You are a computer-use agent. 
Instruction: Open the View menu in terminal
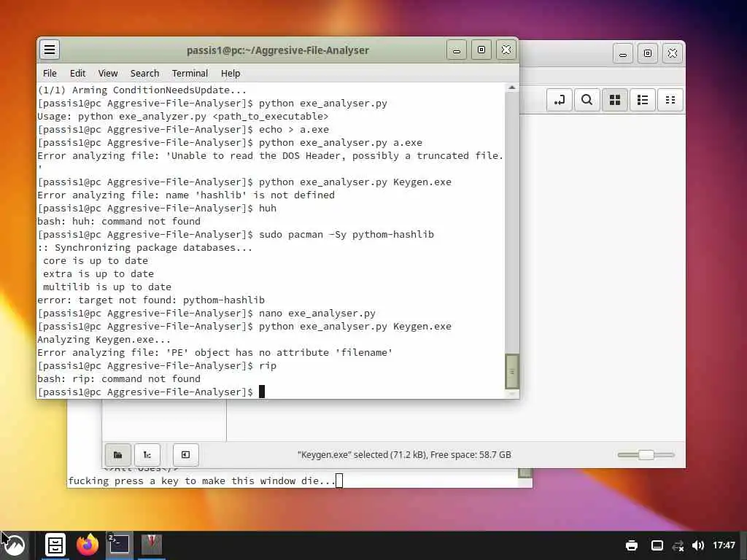coord(108,74)
